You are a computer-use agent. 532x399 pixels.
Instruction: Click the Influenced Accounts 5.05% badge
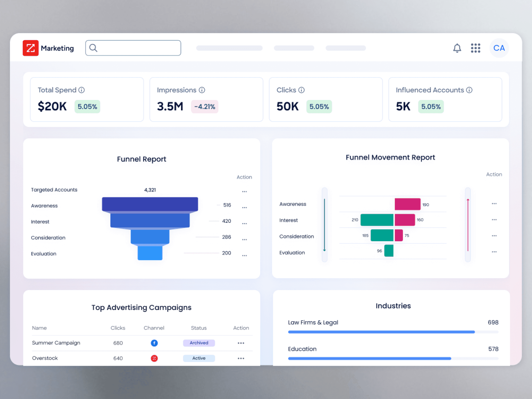[x=431, y=107]
